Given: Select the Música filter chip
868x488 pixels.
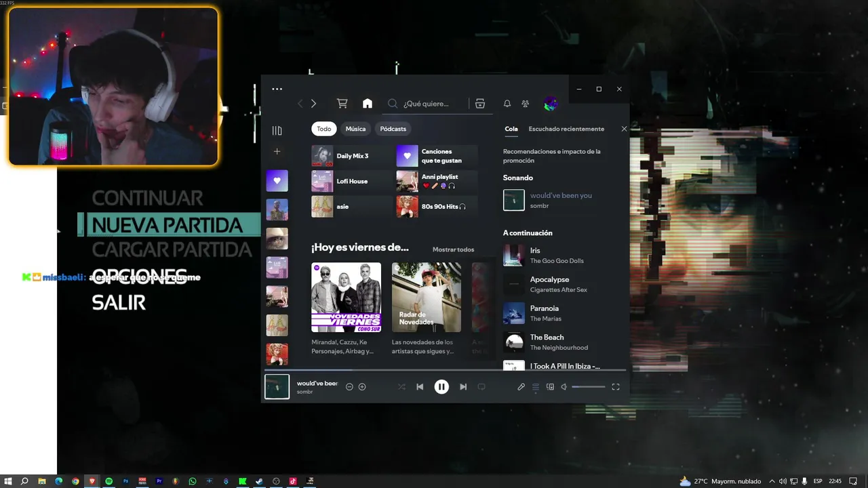Looking at the screenshot, I should click(355, 129).
